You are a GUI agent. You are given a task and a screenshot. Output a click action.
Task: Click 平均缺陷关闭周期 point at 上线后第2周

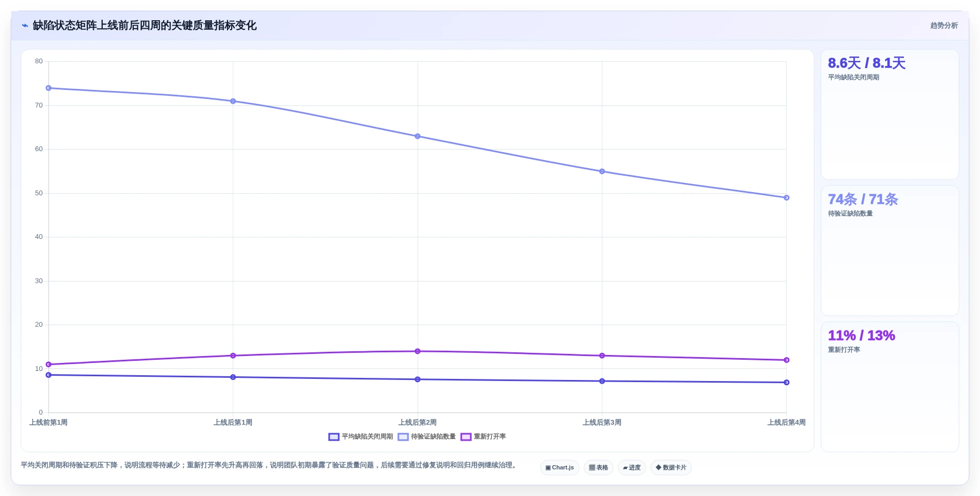click(418, 379)
